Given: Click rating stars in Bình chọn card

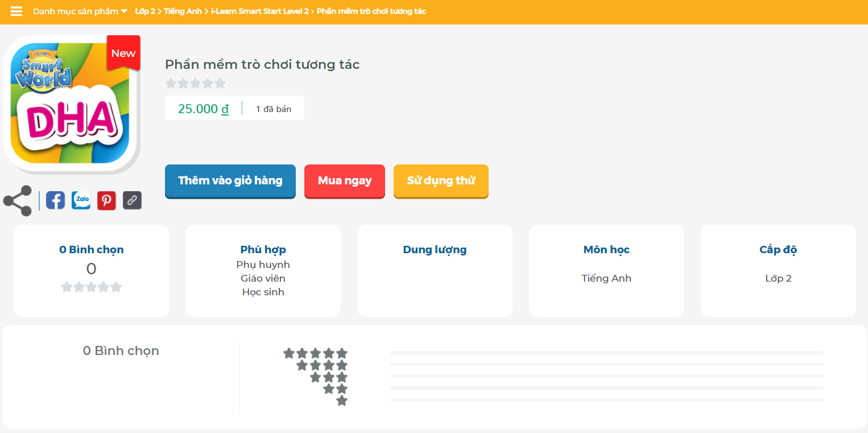Looking at the screenshot, I should click(92, 287).
